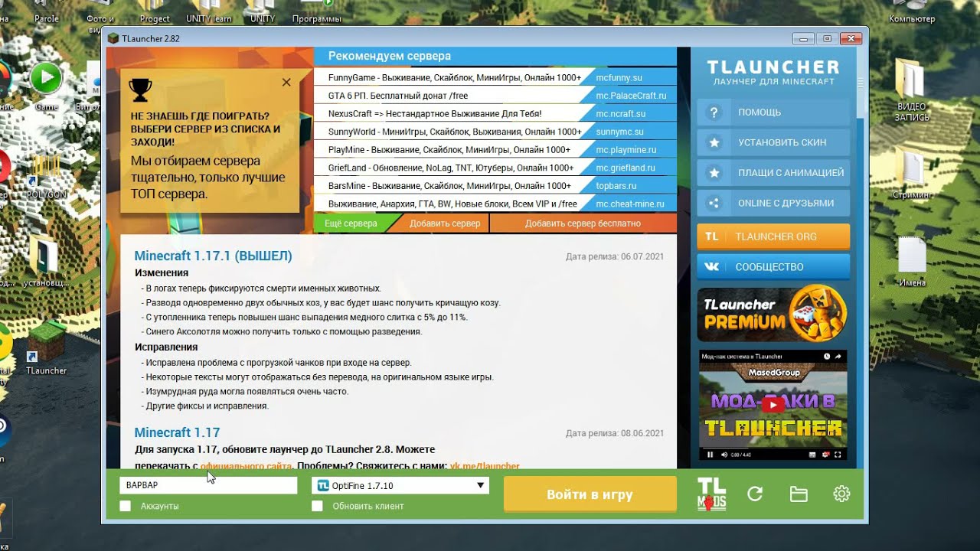
Task: Open the Стриминг desktop folder
Action: click(x=912, y=174)
